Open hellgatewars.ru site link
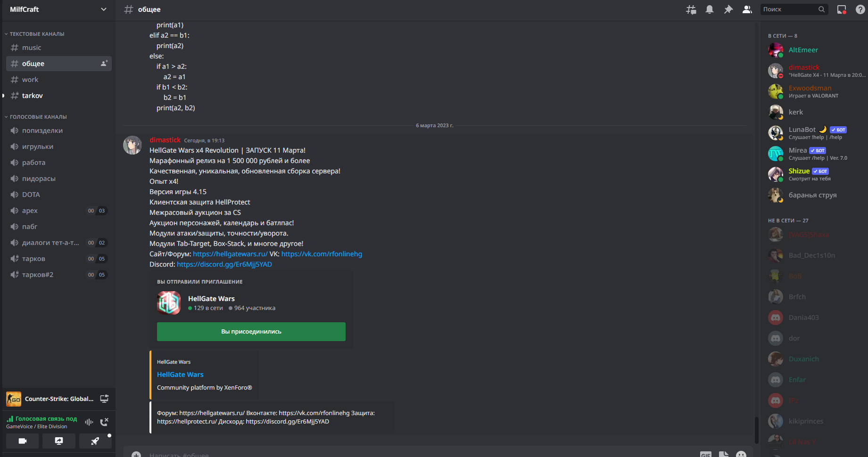The height and width of the screenshot is (457, 868). point(230,254)
